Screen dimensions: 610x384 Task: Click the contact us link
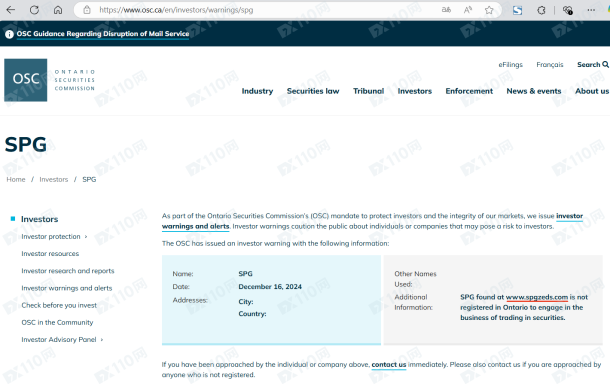pyautogui.click(x=389, y=365)
